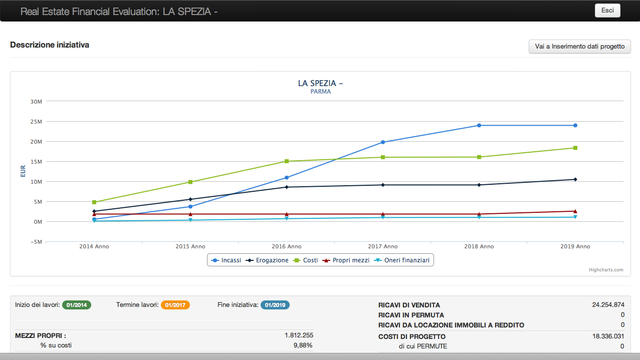This screenshot has width=640, height=360.
Task: Click RICAVI DA LOCAZIONE IMMOBILI A REDDITO
Action: [451, 325]
